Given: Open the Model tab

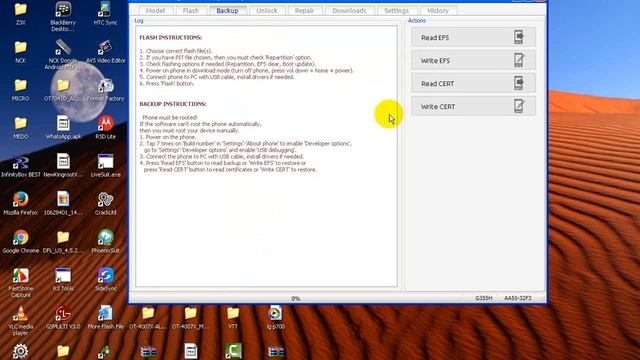Looking at the screenshot, I should [x=156, y=11].
